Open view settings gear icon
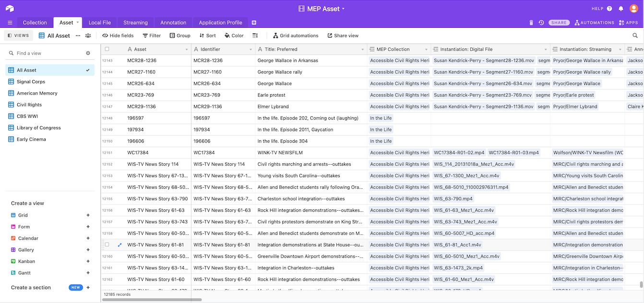Image resolution: width=644 pixels, height=303 pixels. click(88, 53)
